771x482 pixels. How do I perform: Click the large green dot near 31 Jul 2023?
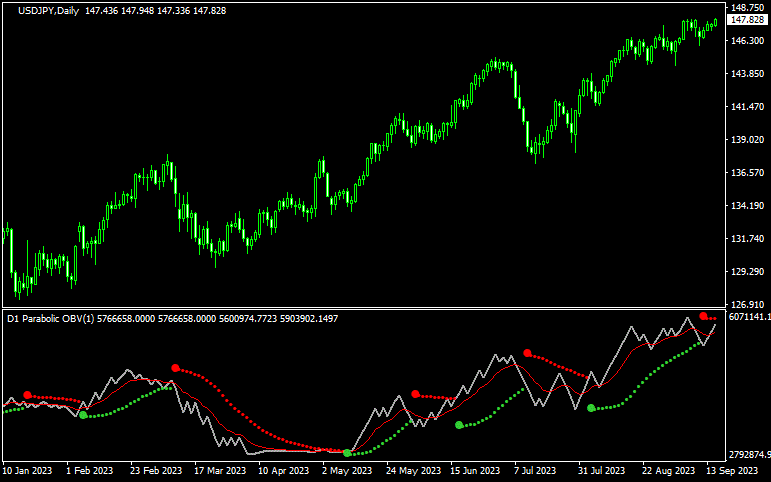591,408
